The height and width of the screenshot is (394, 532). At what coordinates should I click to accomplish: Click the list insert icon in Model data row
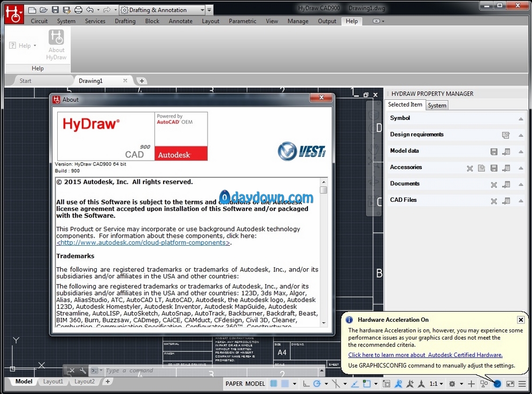click(506, 151)
